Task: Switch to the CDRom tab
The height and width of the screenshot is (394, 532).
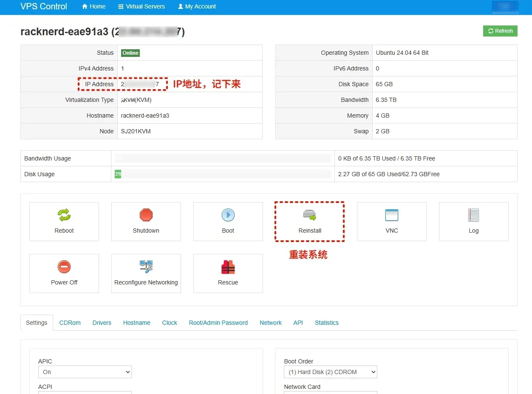Action: (70, 323)
